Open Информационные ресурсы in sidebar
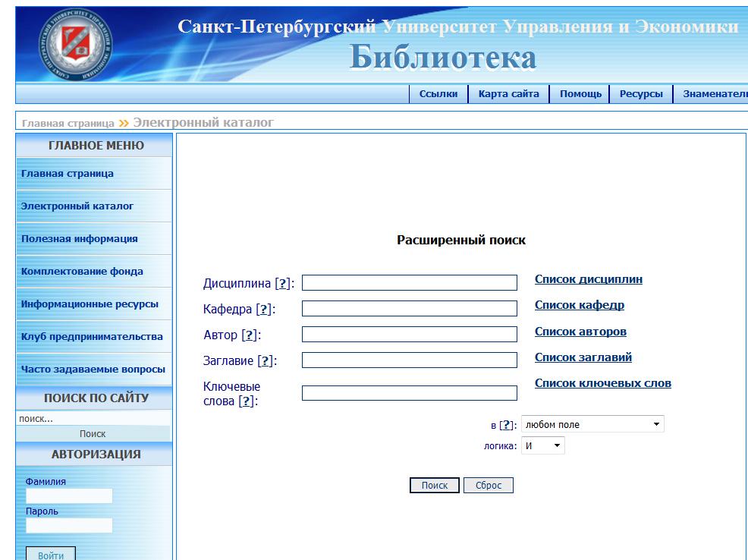748x560 pixels. (x=94, y=304)
